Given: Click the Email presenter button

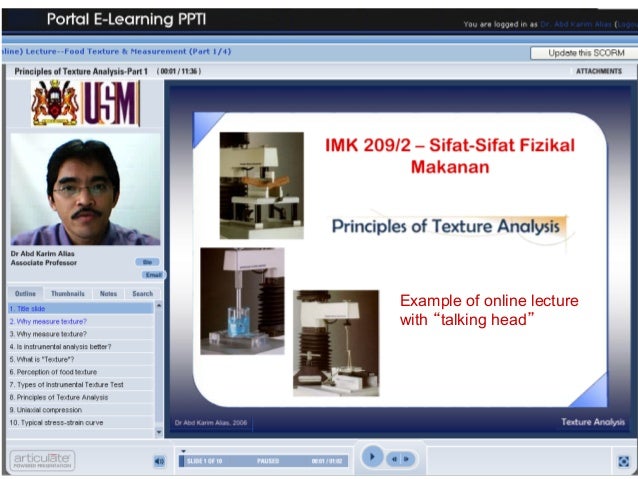Looking at the screenshot, I should 153,275.
